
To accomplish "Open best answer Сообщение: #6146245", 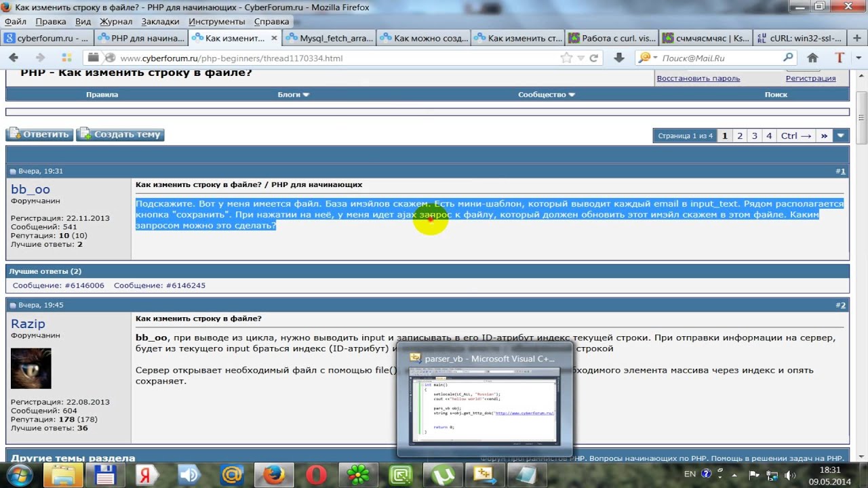I will [x=159, y=285].
